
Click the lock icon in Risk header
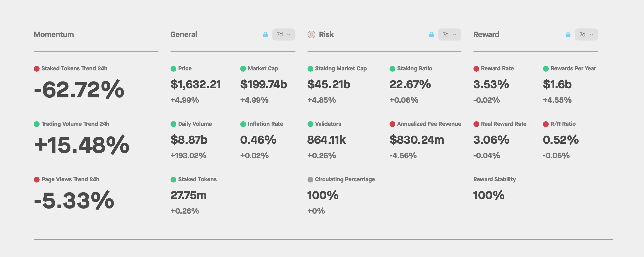(431, 34)
